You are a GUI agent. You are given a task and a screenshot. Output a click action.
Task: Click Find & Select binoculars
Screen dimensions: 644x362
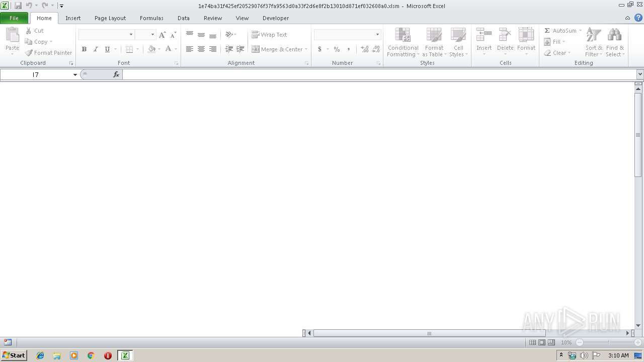pos(614,35)
